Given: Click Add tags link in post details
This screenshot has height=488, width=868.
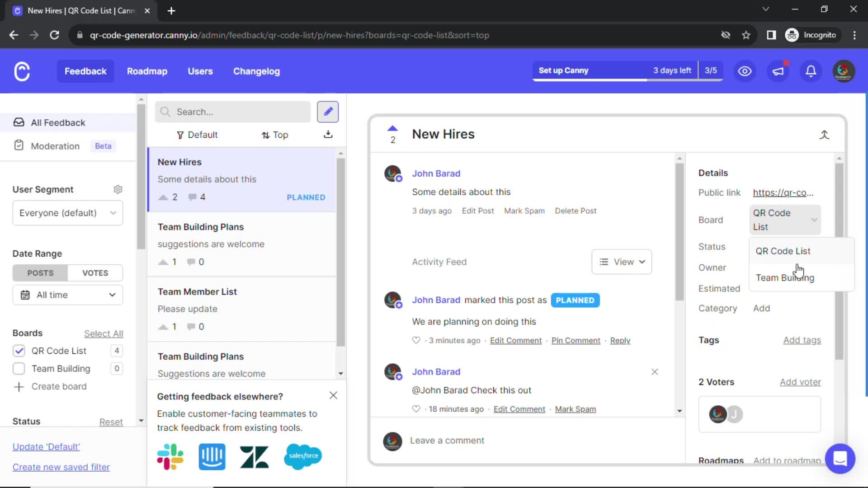Looking at the screenshot, I should point(802,340).
